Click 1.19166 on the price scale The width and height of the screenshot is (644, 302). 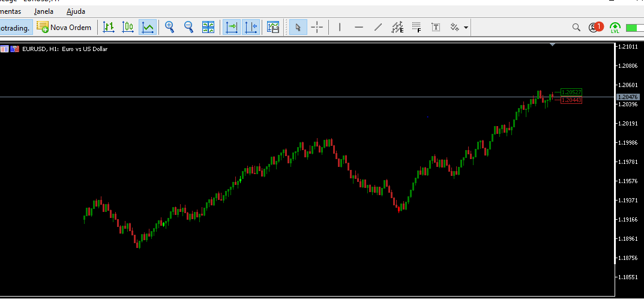628,219
